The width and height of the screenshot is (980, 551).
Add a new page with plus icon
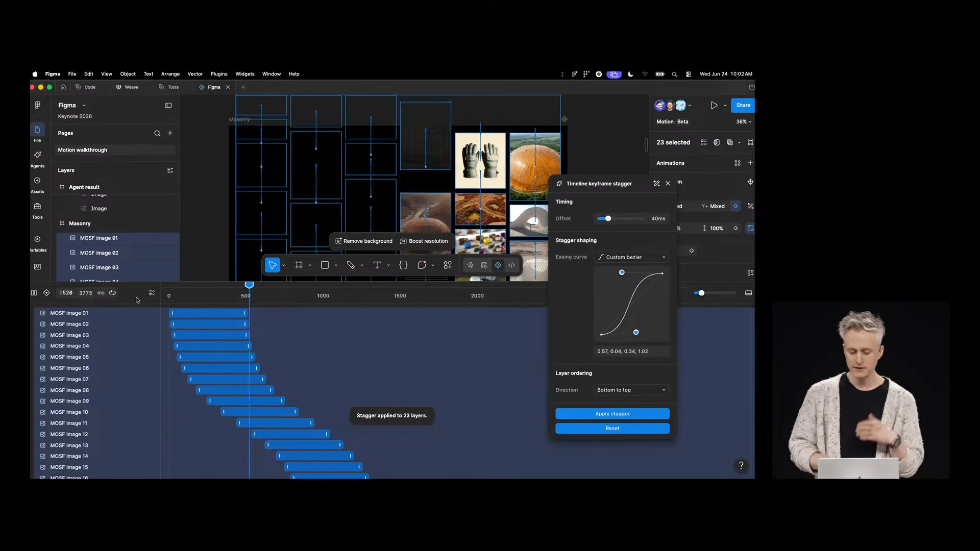170,133
